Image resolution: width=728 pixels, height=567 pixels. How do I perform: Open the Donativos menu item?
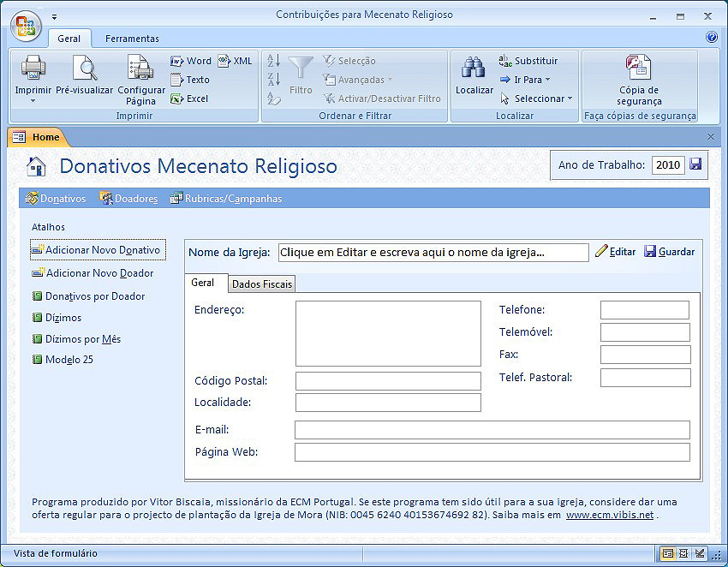[x=56, y=199]
